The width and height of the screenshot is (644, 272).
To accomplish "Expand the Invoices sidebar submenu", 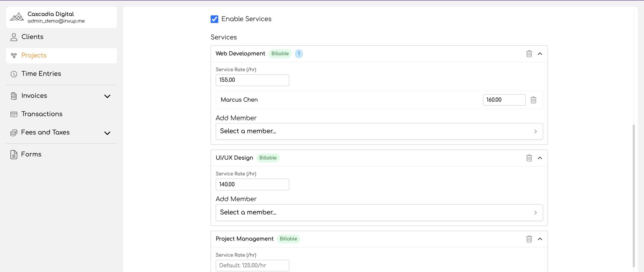I will click(107, 96).
